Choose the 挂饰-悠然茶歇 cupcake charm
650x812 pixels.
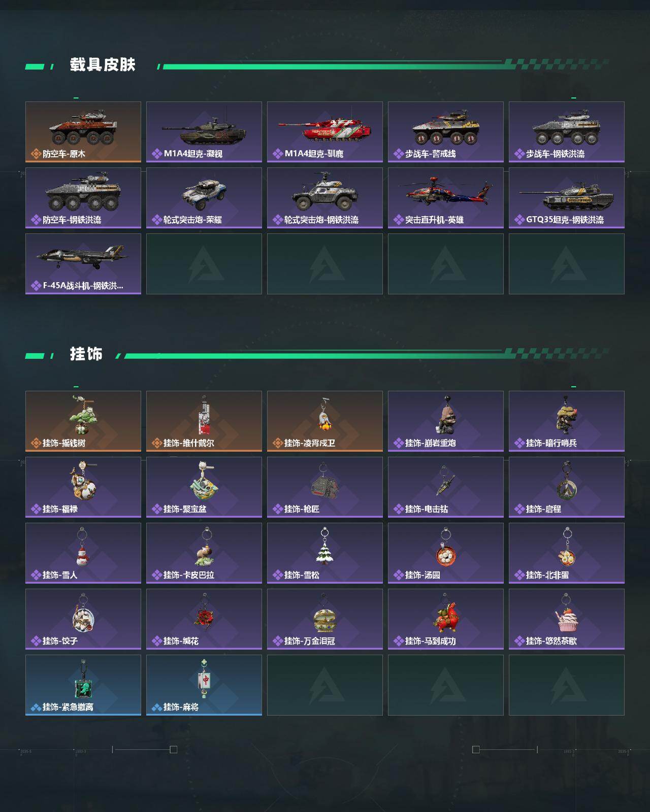click(x=567, y=619)
